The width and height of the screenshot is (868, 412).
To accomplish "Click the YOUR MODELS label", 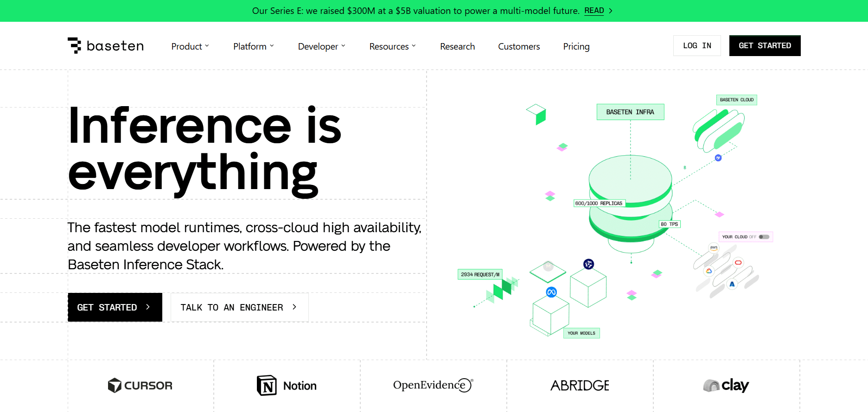I will pos(581,333).
